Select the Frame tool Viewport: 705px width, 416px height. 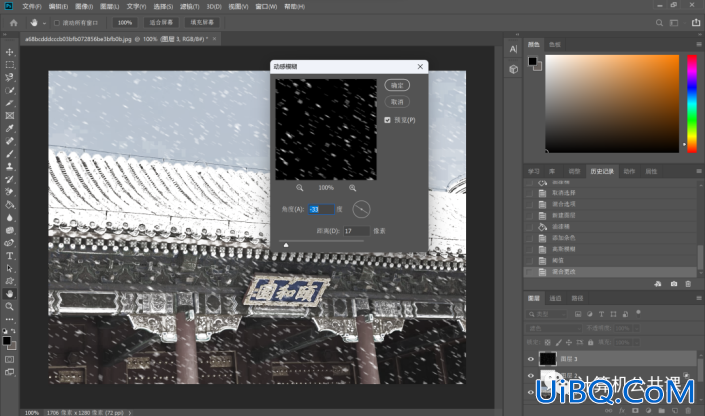(x=9, y=116)
